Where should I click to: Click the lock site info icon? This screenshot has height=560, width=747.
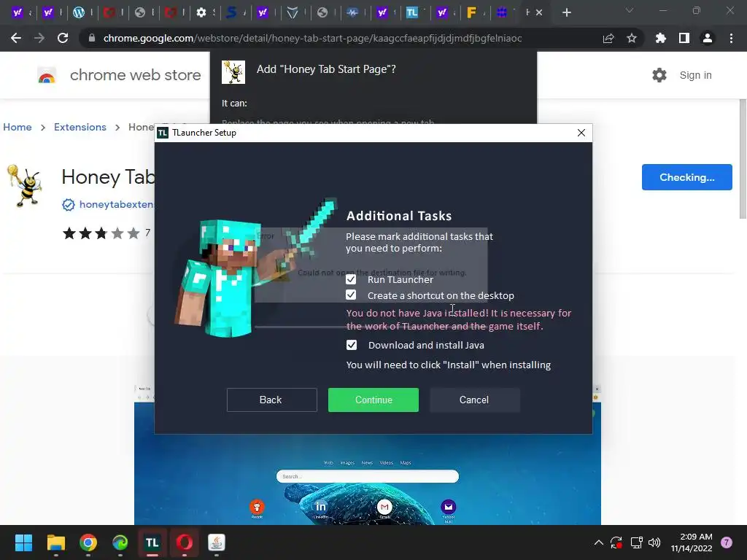pyautogui.click(x=92, y=38)
